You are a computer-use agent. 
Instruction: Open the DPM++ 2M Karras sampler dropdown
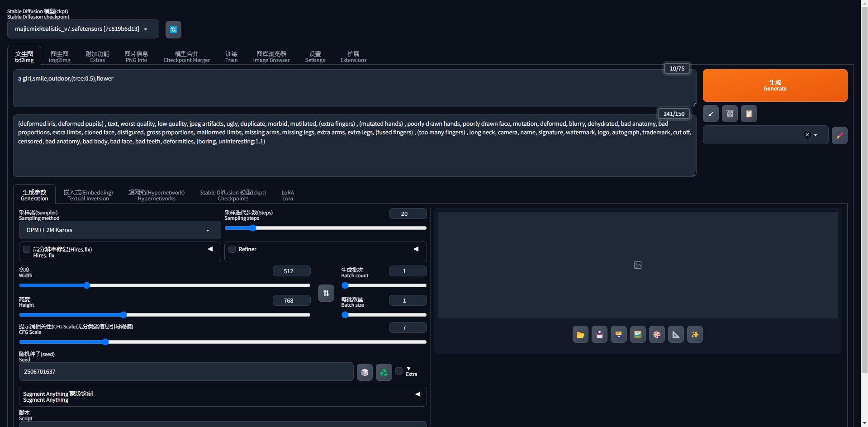pyautogui.click(x=120, y=230)
